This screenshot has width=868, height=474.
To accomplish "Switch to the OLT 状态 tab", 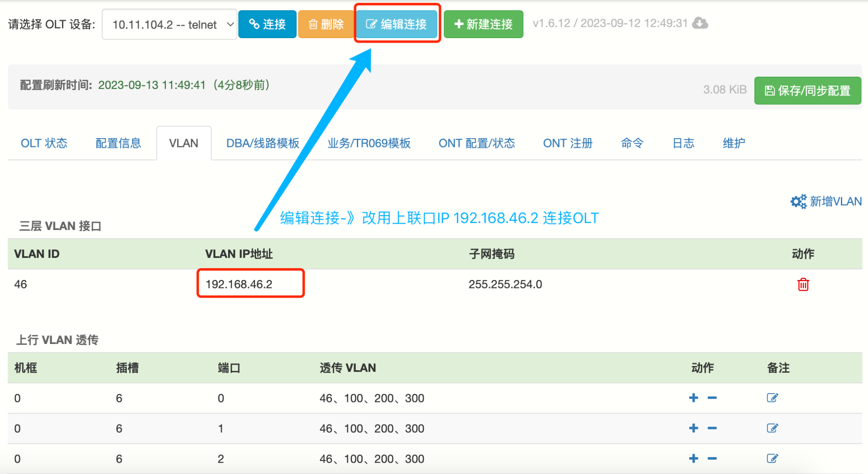I will (x=44, y=143).
